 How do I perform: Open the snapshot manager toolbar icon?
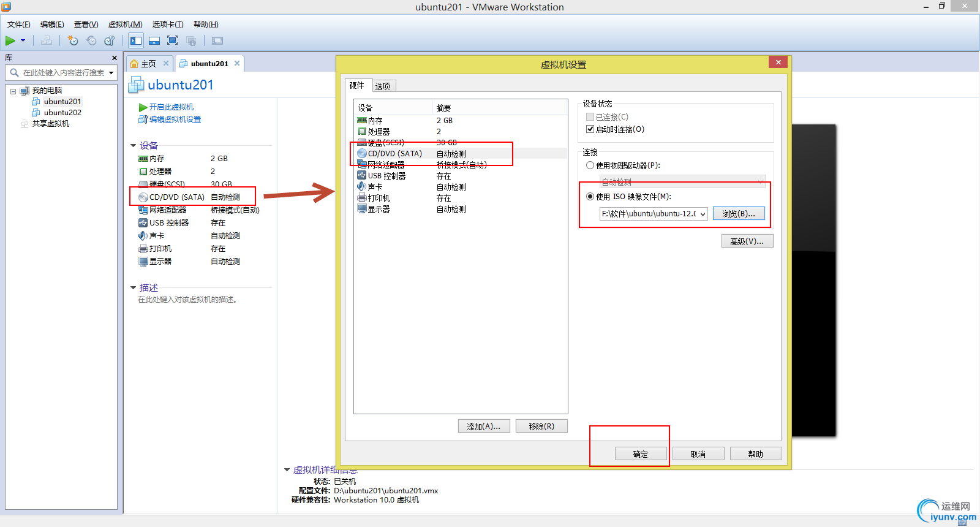pyautogui.click(x=110, y=40)
